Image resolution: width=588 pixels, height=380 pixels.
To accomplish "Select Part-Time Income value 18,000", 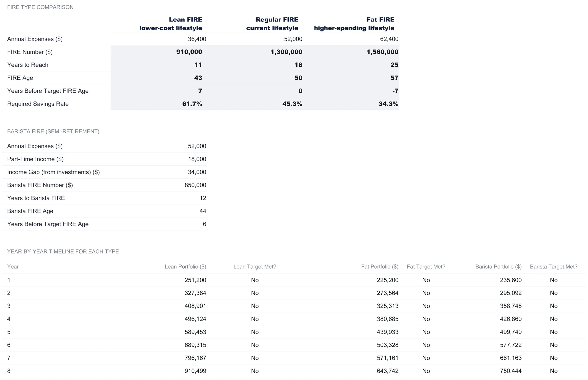I will tap(197, 159).
